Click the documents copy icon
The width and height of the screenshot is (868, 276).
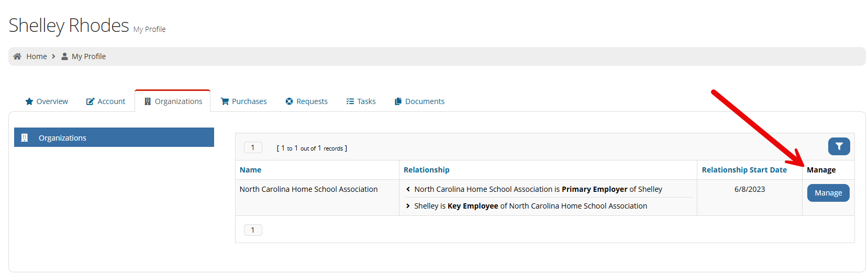[398, 101]
